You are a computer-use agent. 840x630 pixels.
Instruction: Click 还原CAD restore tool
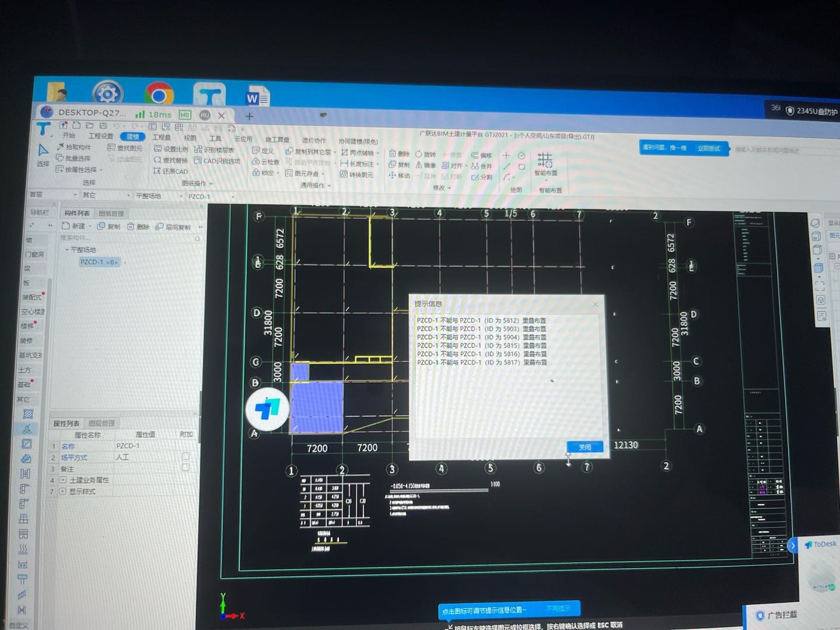[x=170, y=171]
